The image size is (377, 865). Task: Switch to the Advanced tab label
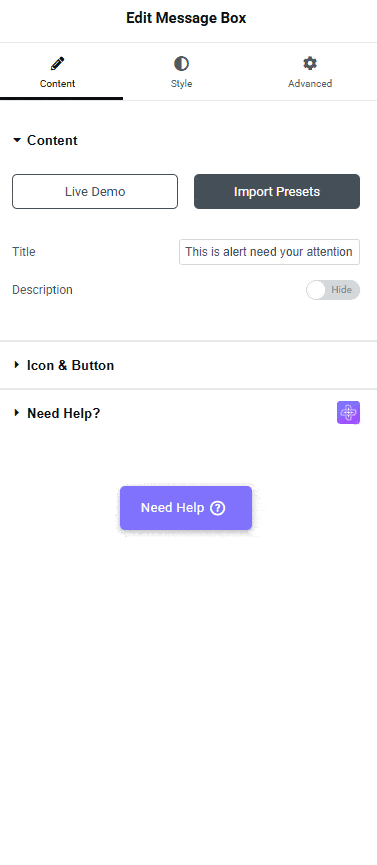pos(310,84)
